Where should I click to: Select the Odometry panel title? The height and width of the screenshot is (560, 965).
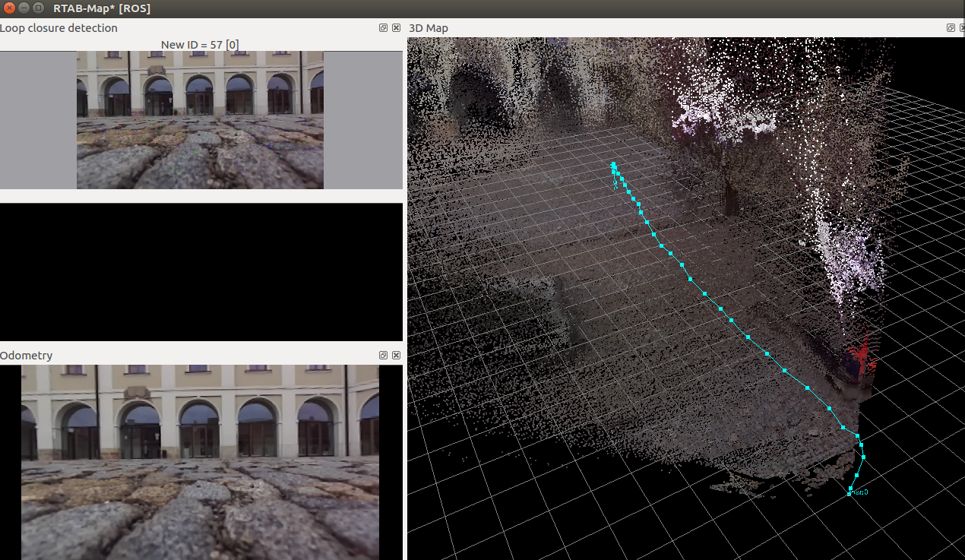click(x=27, y=356)
